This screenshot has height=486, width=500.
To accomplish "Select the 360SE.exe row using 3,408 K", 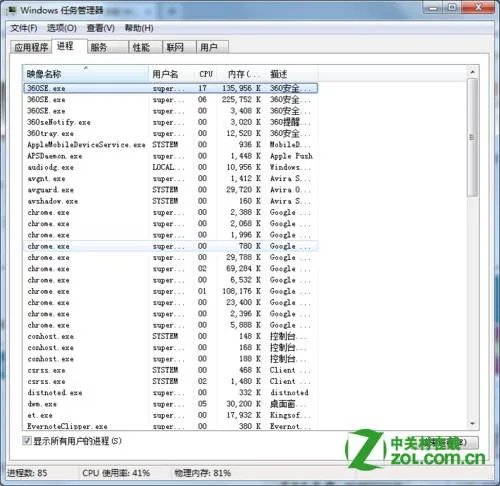I will coord(171,111).
